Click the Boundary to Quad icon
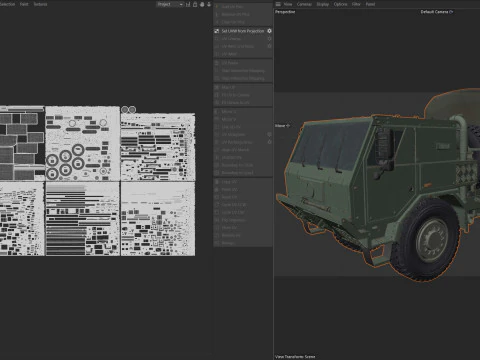The height and width of the screenshot is (360, 480). [x=216, y=173]
